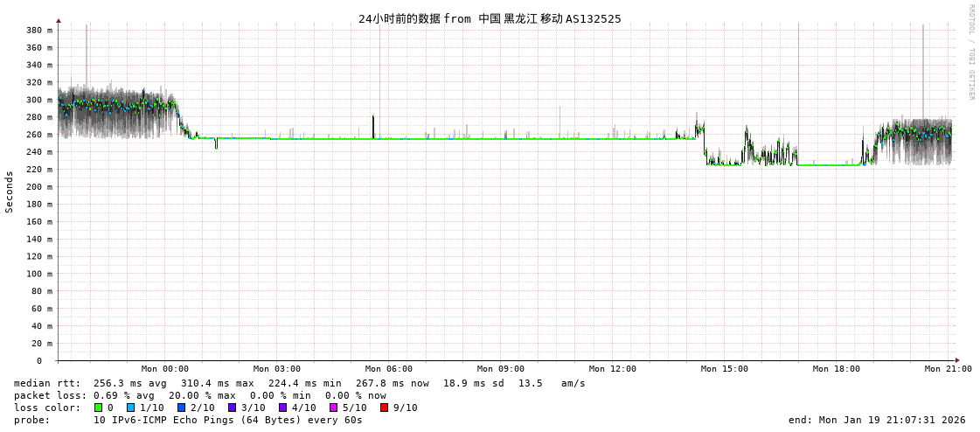Click the 200 m y-axis label
Screen dimensions: 980x432
39,186
